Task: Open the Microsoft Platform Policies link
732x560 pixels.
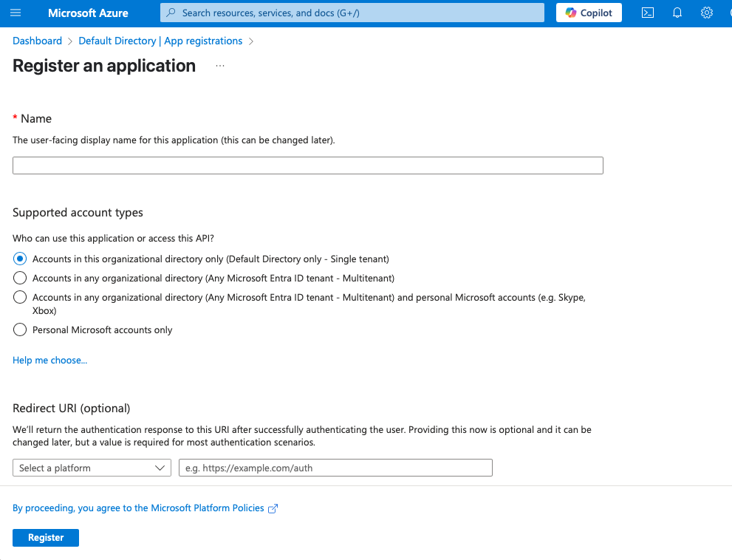Action: click(x=138, y=508)
